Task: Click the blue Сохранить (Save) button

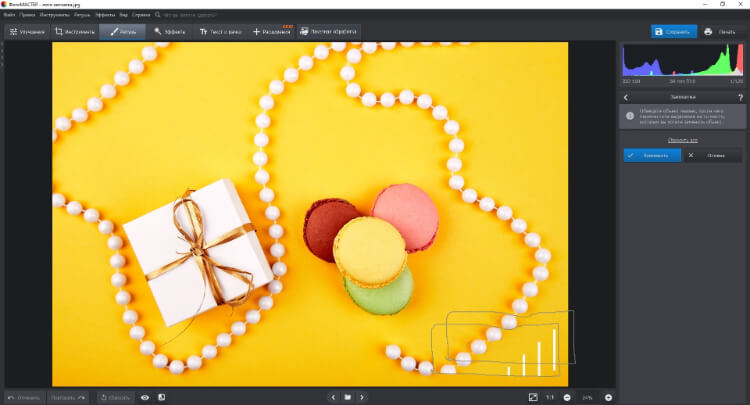Action: [x=673, y=32]
